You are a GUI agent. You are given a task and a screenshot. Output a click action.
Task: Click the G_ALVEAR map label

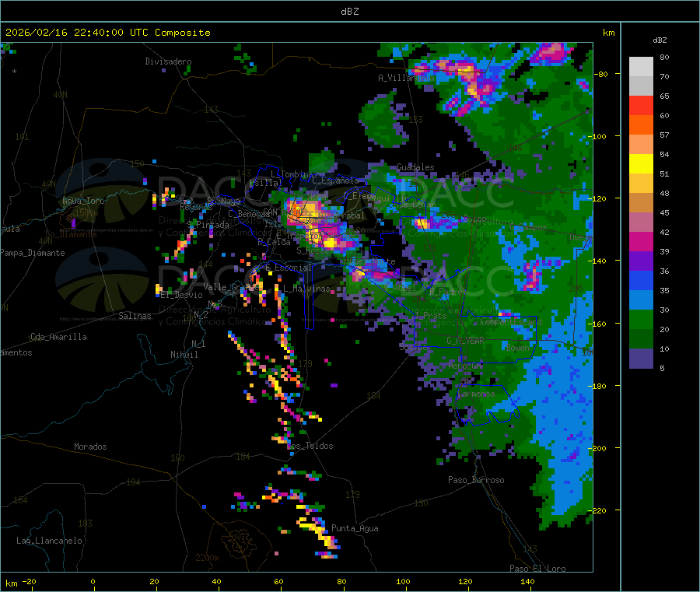point(465,341)
